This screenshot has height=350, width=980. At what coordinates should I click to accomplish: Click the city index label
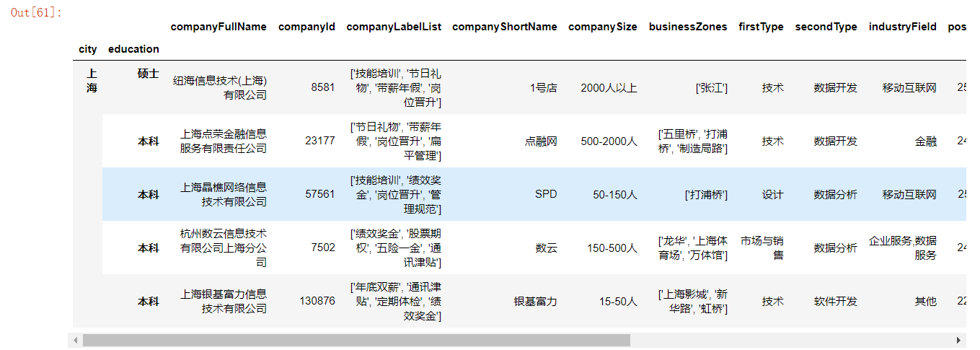(88, 49)
